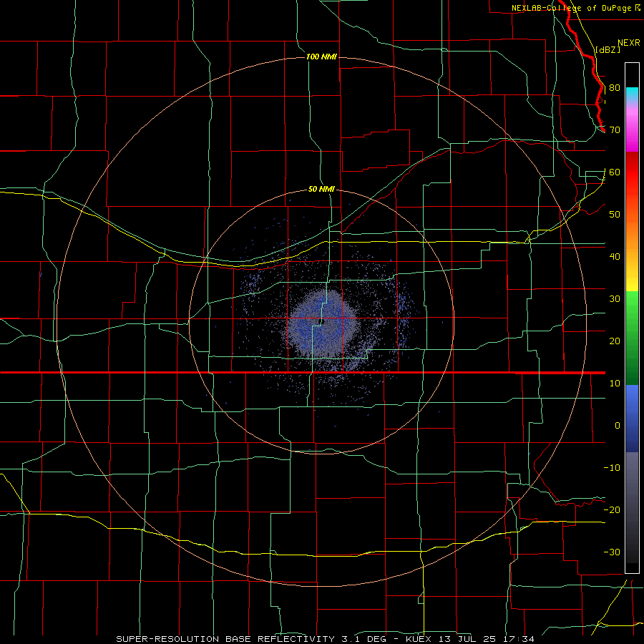
Task: Select the 0 value on the dBZ scale
Action: pyautogui.click(x=618, y=426)
